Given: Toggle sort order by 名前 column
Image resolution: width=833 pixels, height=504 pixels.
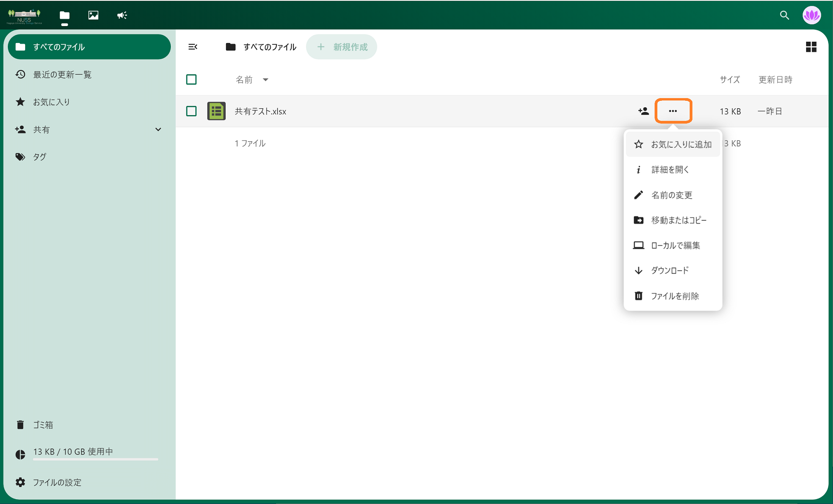Looking at the screenshot, I should (244, 80).
